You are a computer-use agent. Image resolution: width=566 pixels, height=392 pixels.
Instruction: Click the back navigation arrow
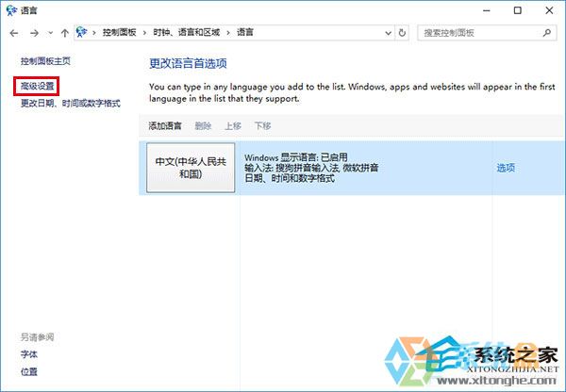pyautogui.click(x=14, y=33)
